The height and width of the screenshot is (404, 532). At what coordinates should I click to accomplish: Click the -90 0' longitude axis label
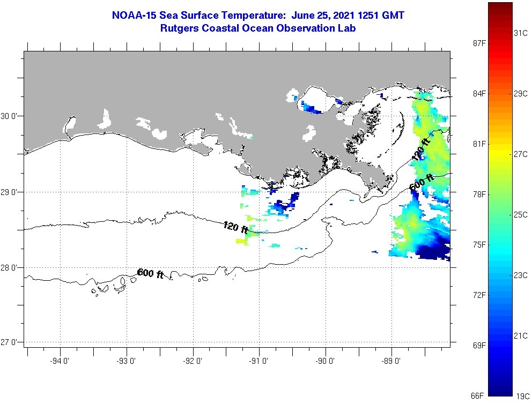[325, 361]
